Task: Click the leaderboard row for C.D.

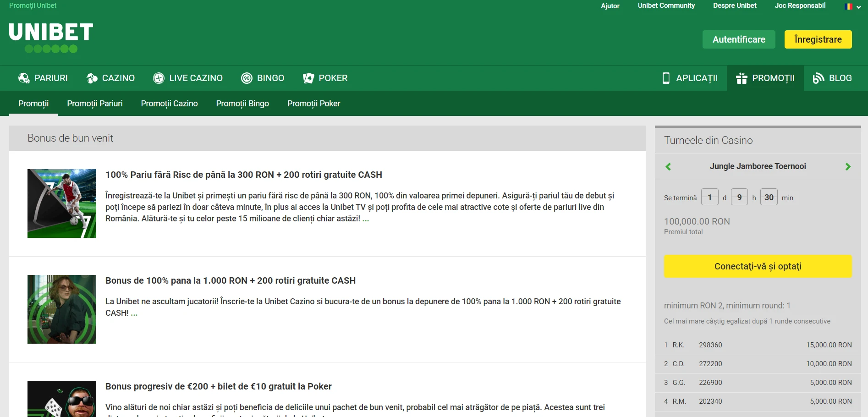Action: (758, 364)
